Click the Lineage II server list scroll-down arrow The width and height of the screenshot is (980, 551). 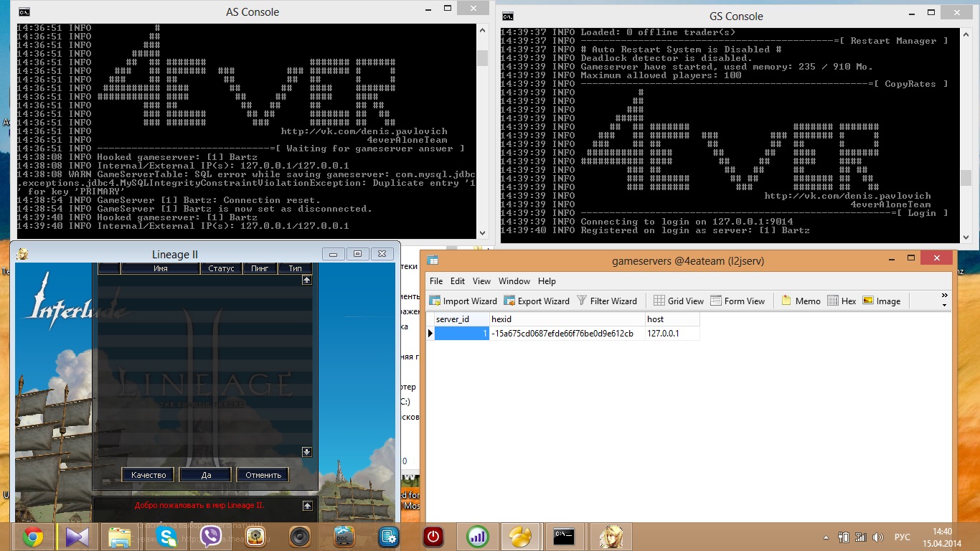[x=307, y=452]
